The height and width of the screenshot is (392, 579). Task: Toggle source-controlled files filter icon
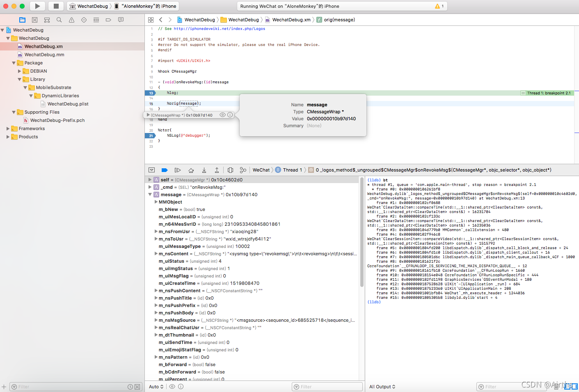[x=137, y=387]
